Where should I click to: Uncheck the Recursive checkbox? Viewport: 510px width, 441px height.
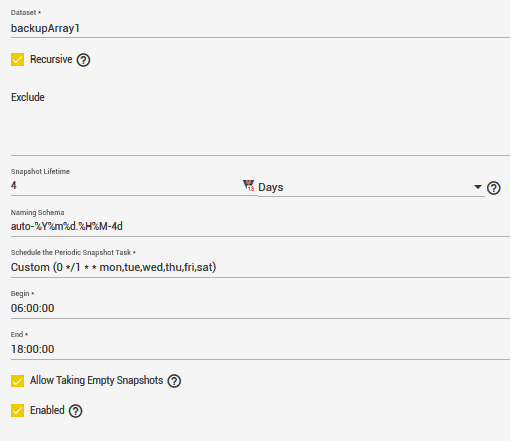[x=17, y=60]
